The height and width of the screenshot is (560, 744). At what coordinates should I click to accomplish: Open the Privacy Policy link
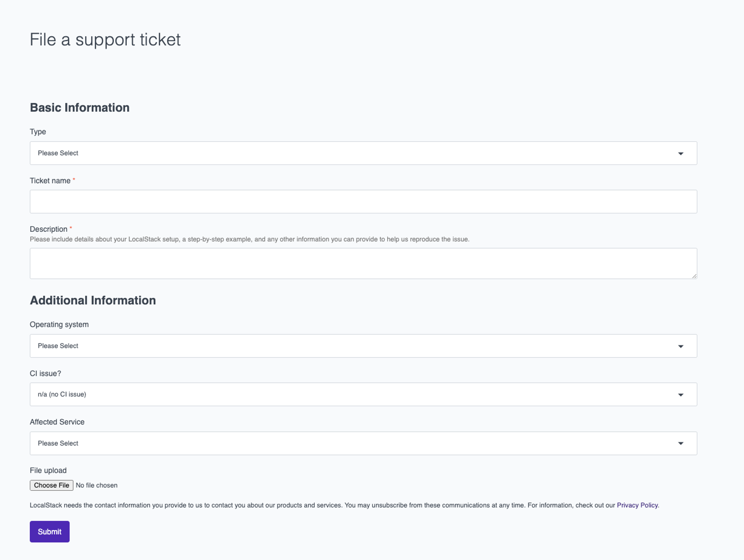coord(637,505)
